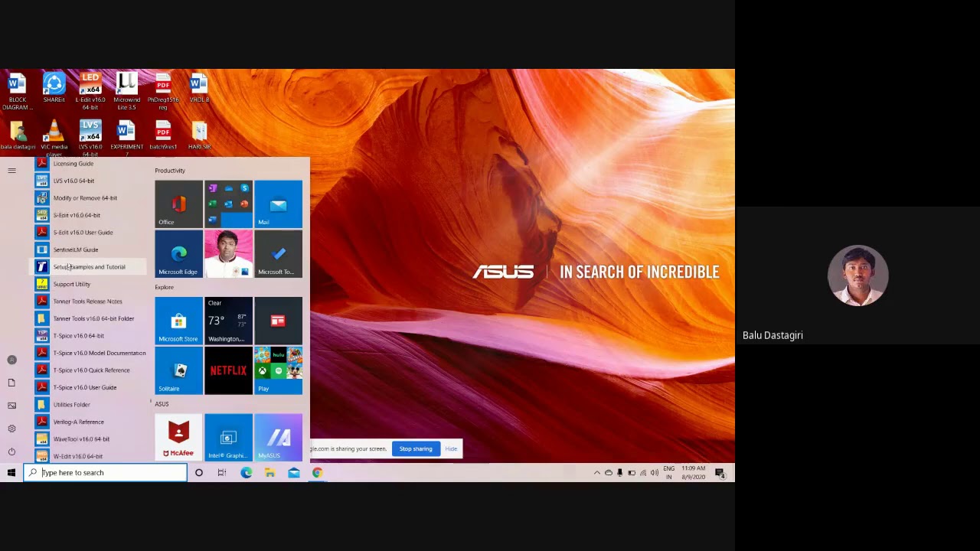Open the Mail tile
The width and height of the screenshot is (980, 551).
coord(278,204)
